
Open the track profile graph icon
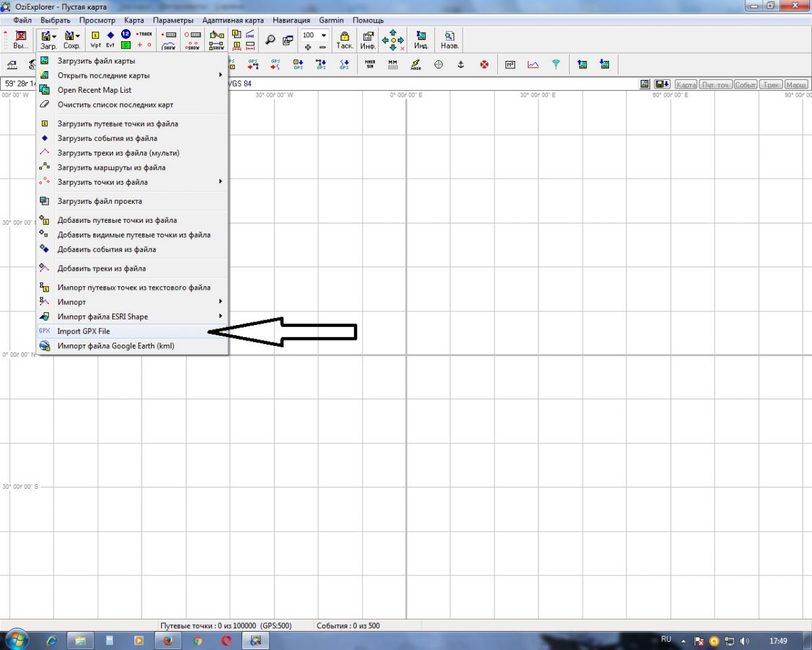pos(533,65)
